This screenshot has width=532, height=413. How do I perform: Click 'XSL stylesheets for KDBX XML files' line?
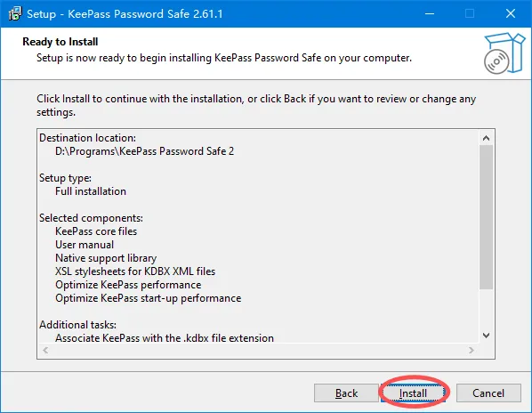[x=135, y=271]
